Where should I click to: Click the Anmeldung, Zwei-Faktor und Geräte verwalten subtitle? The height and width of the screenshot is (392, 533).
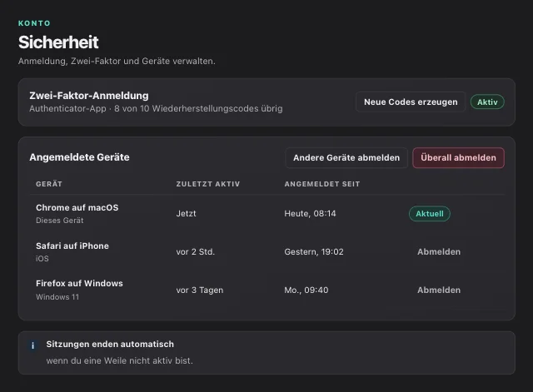117,61
